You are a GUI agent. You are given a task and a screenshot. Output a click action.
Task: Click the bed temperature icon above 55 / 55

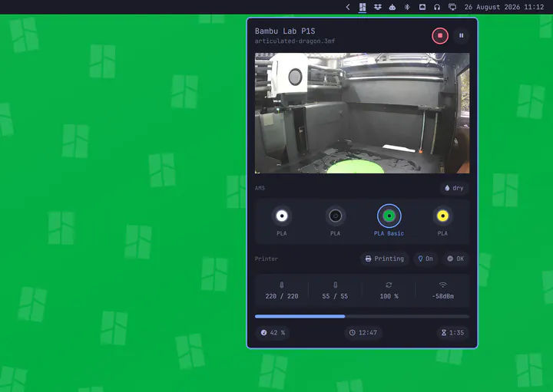336,285
